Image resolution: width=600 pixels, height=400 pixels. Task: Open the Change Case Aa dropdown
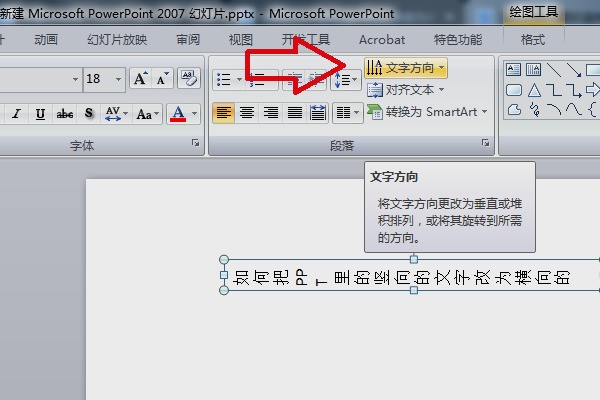click(147, 114)
